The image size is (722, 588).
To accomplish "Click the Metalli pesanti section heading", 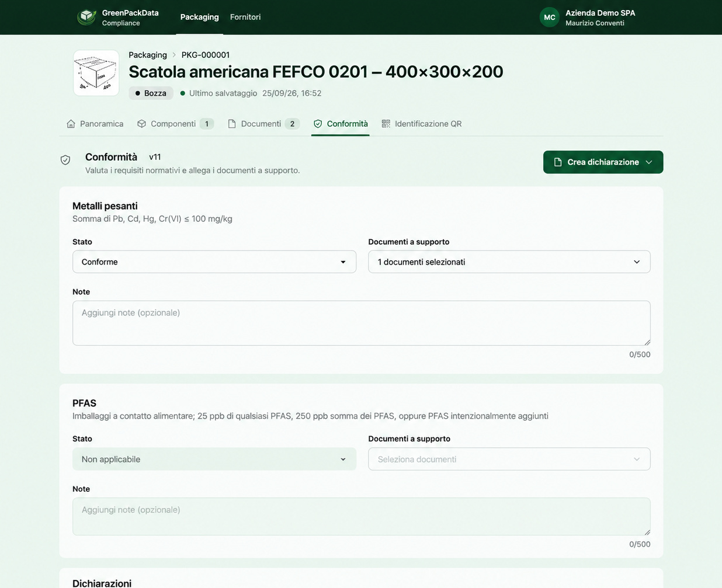I will pos(105,206).
